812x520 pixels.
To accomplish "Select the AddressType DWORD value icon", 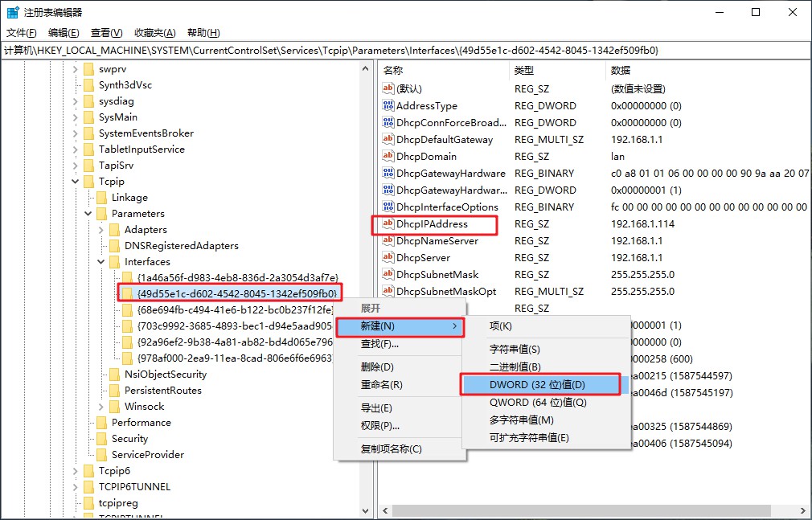I will pyautogui.click(x=387, y=105).
